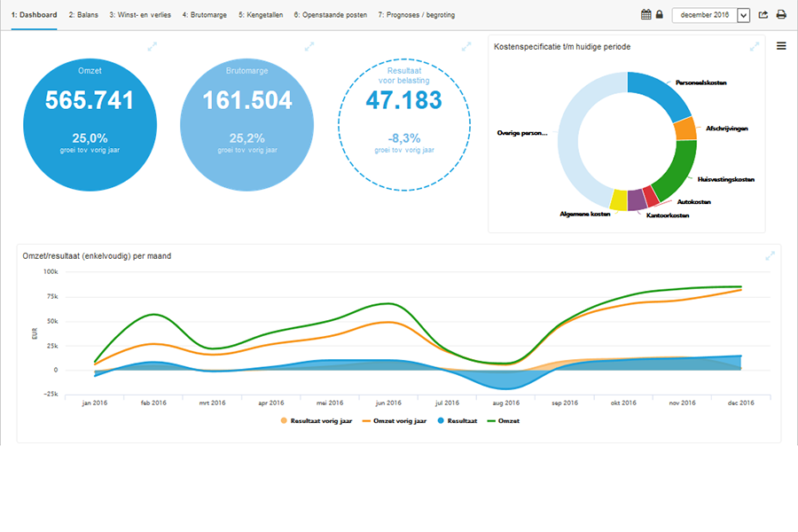Toggle the Omzet vorig jaar legend series

[395, 421]
